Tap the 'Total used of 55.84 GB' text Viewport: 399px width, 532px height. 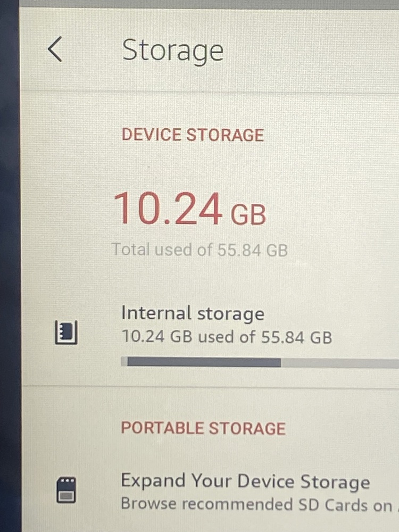coord(200,250)
